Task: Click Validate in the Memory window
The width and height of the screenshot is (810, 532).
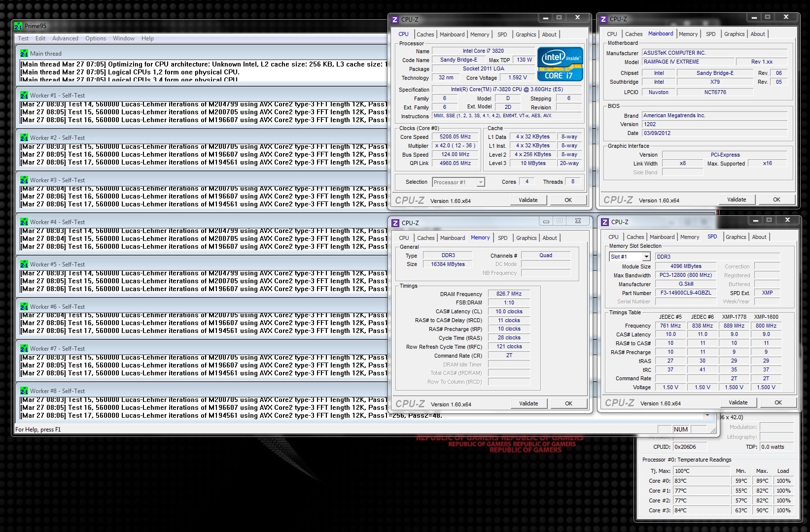Action: [528, 403]
